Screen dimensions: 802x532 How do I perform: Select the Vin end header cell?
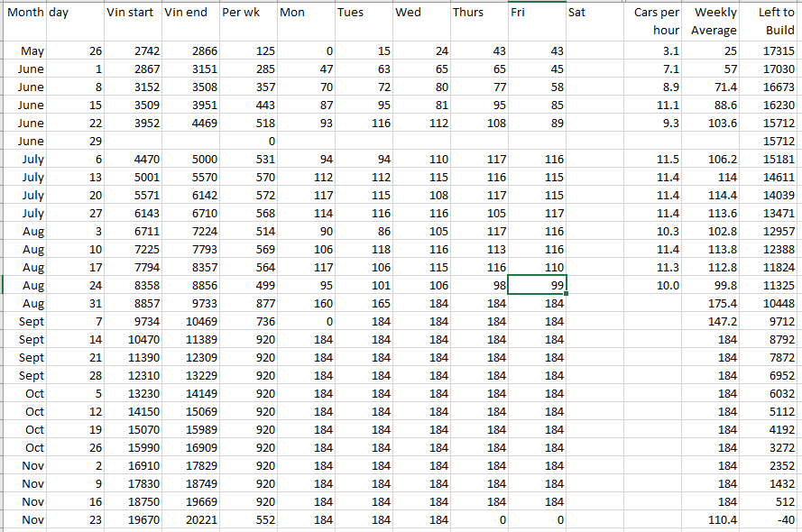[x=190, y=13]
